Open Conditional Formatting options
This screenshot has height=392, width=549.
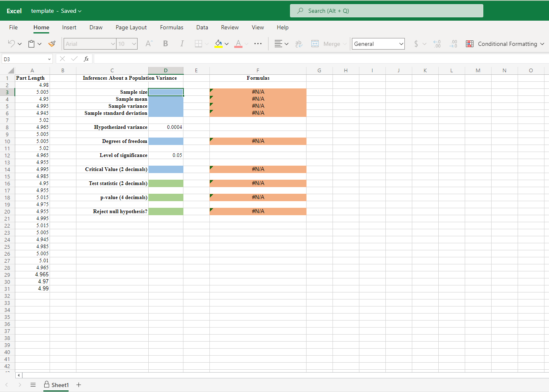point(505,43)
